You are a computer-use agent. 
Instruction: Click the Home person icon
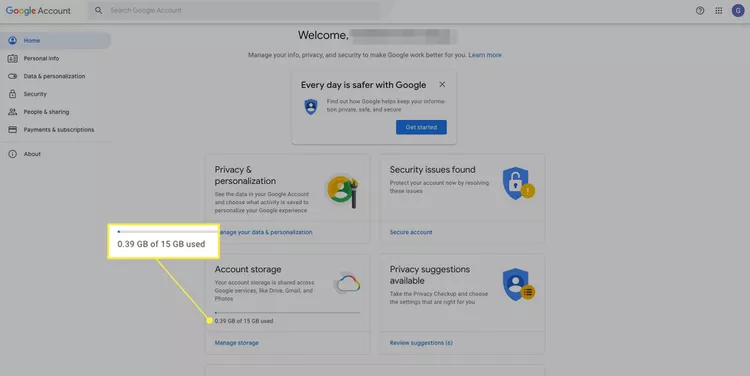tap(12, 41)
